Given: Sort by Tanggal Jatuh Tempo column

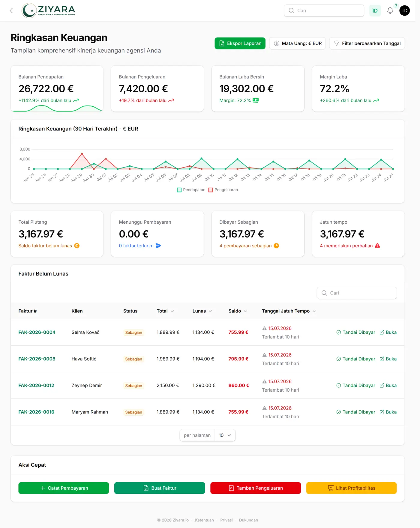Looking at the screenshot, I should point(289,311).
